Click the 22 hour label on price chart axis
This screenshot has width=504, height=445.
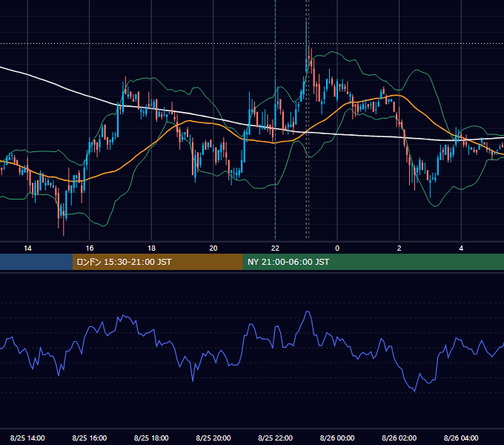pyautogui.click(x=275, y=248)
